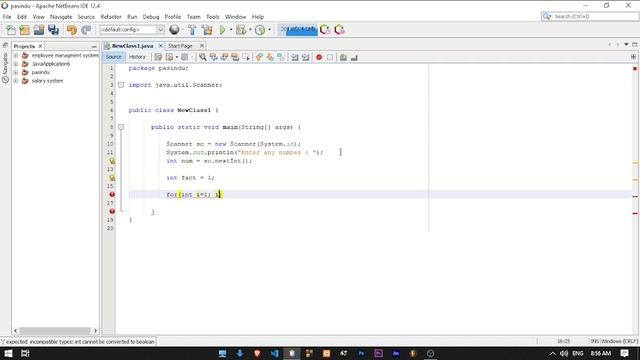This screenshot has width=640, height=360.
Task: Run the project with green arrow
Action: coord(222,30)
